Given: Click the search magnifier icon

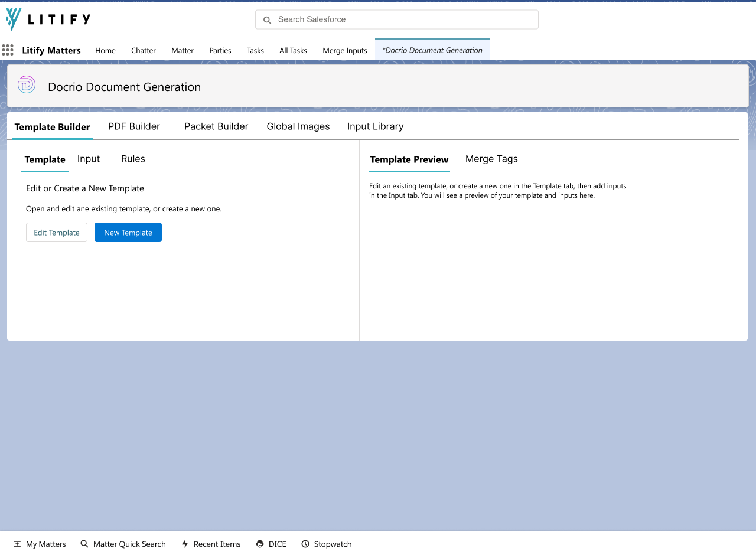Looking at the screenshot, I should (x=267, y=20).
